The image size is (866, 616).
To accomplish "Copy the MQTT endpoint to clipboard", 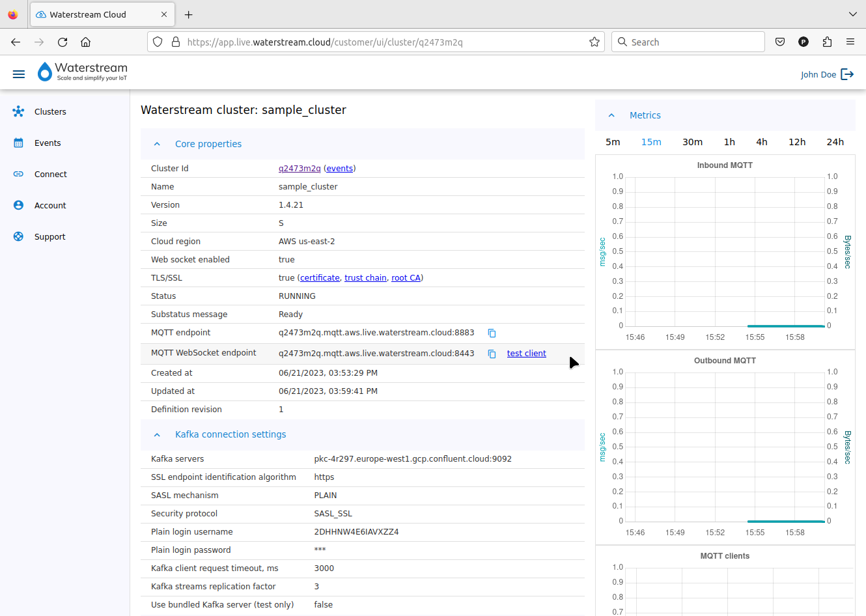I will [x=492, y=333].
